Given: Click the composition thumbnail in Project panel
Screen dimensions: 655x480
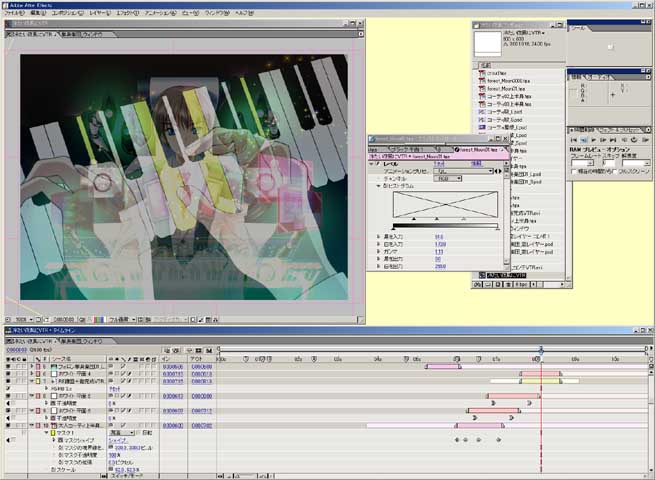Looking at the screenshot, I should [487, 44].
